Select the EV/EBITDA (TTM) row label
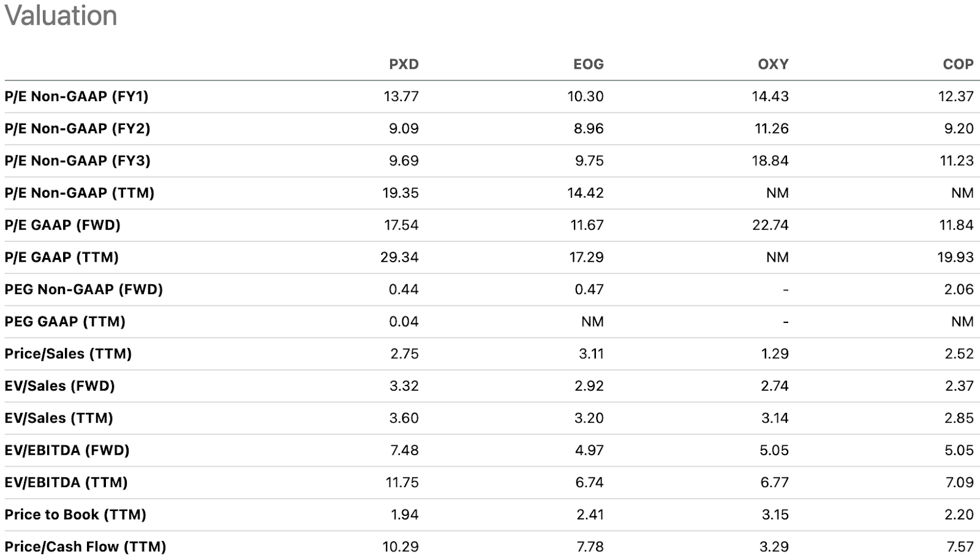 click(x=66, y=482)
